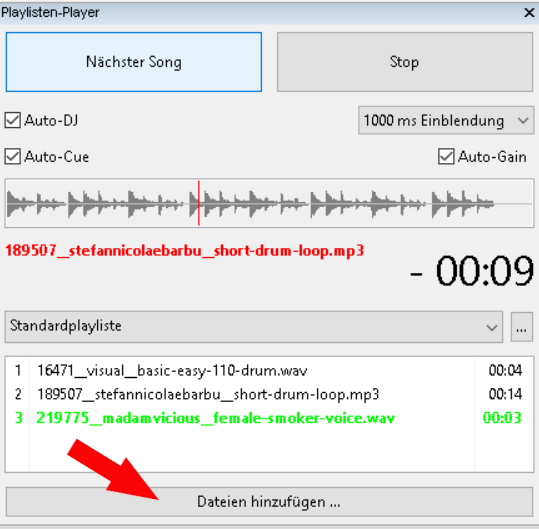The height and width of the screenshot is (529, 539).
Task: Expand the Standardplayliste combo box
Action: coord(254,327)
